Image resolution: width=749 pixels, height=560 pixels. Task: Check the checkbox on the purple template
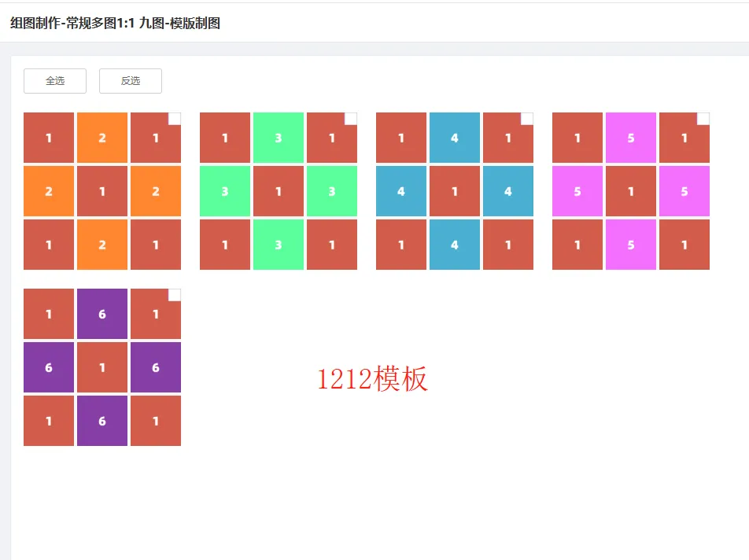point(174,293)
